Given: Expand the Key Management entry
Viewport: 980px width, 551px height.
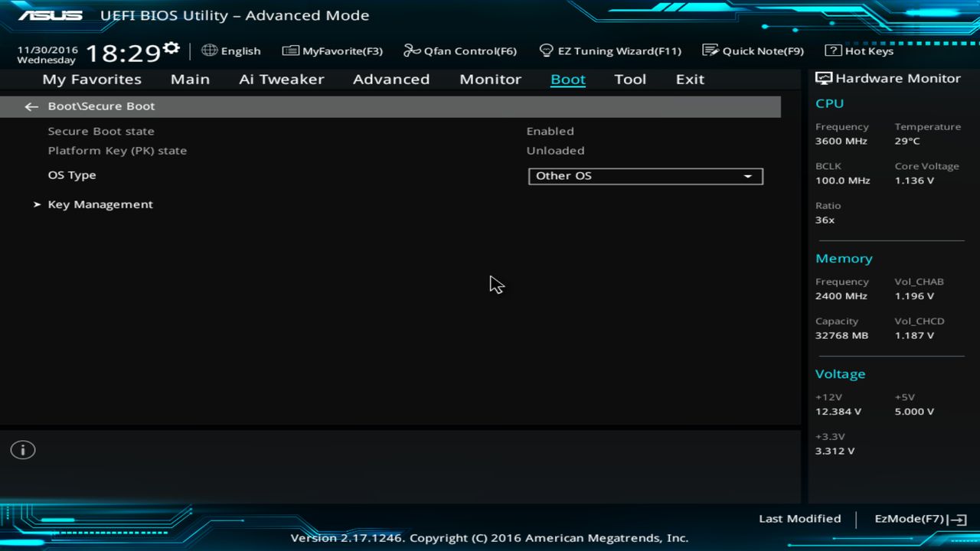Looking at the screenshot, I should click(100, 204).
